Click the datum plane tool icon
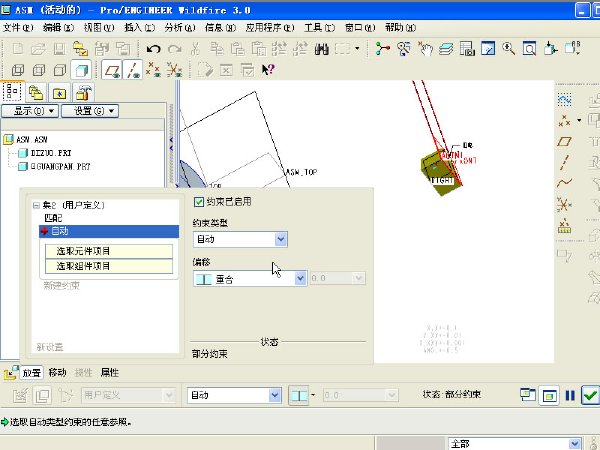The width and height of the screenshot is (600, 450). click(x=564, y=142)
